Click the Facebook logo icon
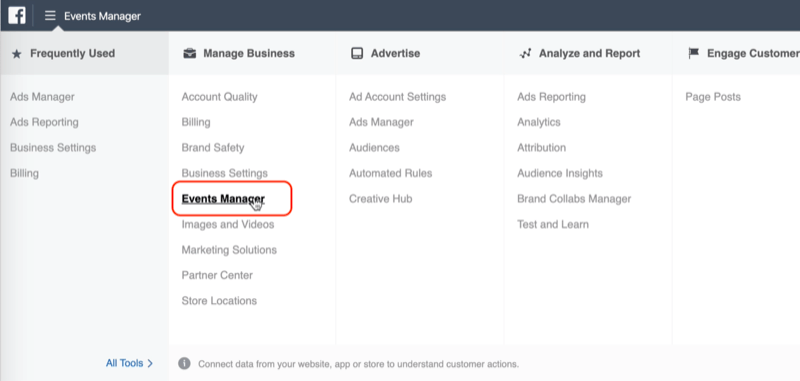 17,16
